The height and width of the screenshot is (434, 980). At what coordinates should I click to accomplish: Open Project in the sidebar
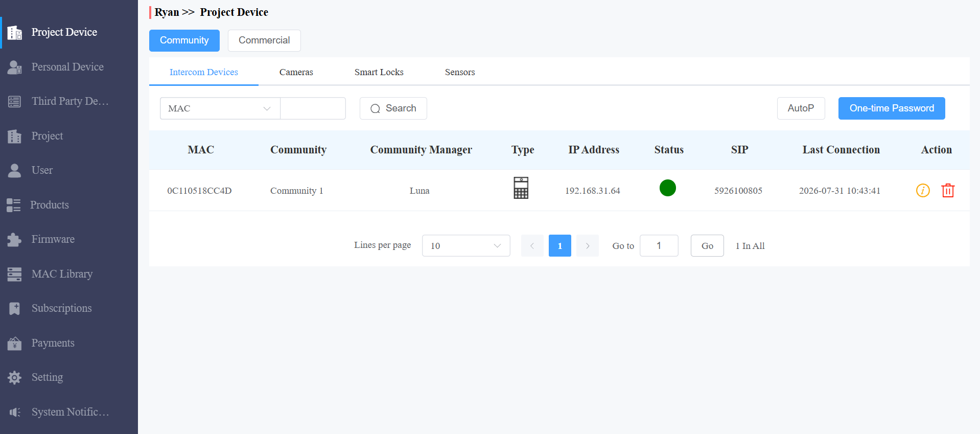pyautogui.click(x=69, y=136)
